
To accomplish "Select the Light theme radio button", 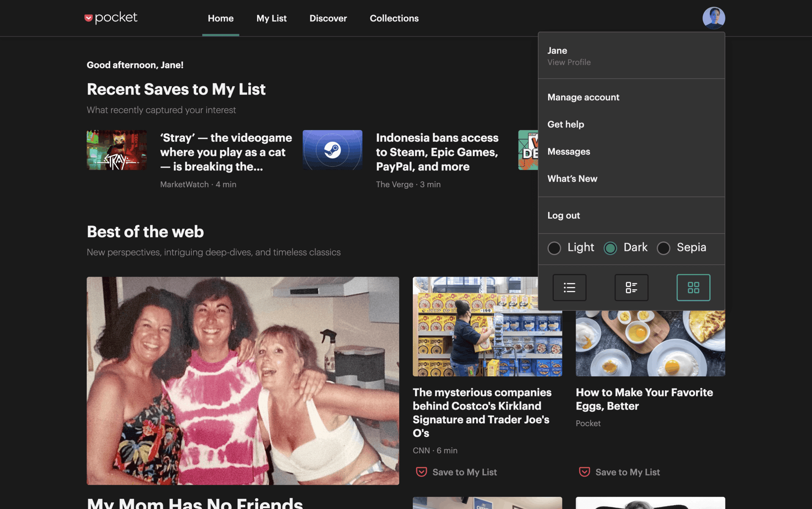I will click(554, 248).
